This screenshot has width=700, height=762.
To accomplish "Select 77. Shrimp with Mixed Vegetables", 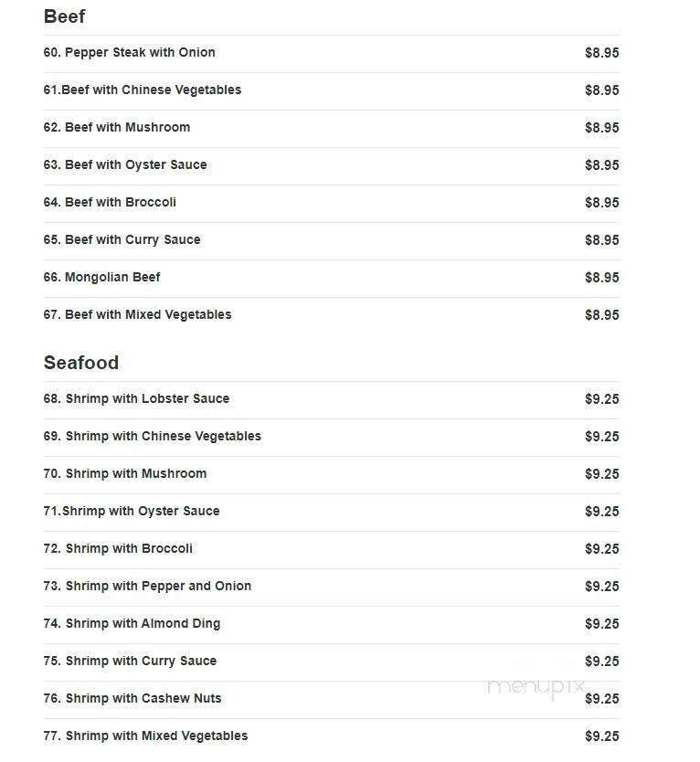I will coord(332,736).
